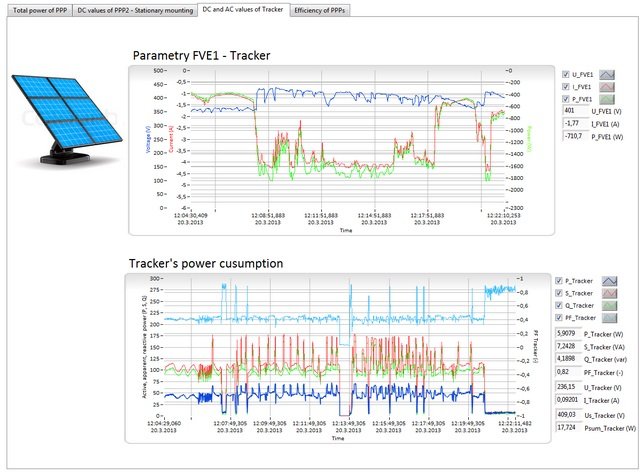Open Efficiency of PPPs tab

click(x=320, y=10)
